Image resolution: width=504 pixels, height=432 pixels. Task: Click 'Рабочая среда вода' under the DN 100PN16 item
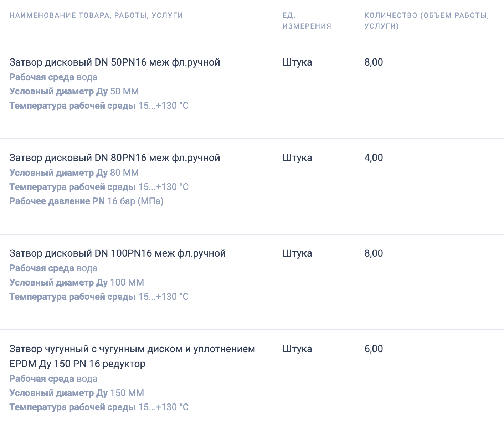[53, 268]
